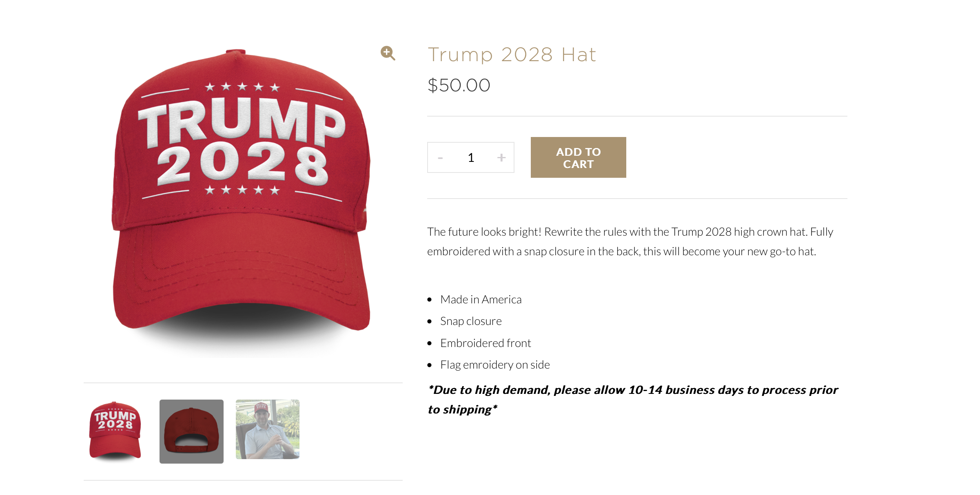Click the magnifier zoom icon on the product image
The height and width of the screenshot is (495, 980).
click(388, 53)
